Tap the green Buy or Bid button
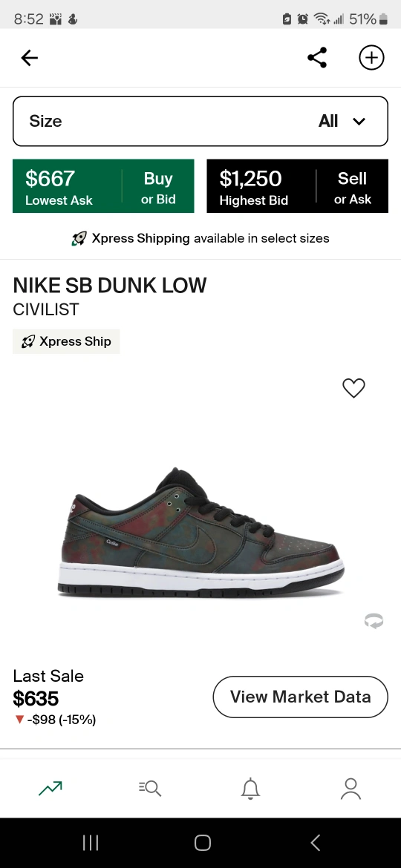 [158, 186]
